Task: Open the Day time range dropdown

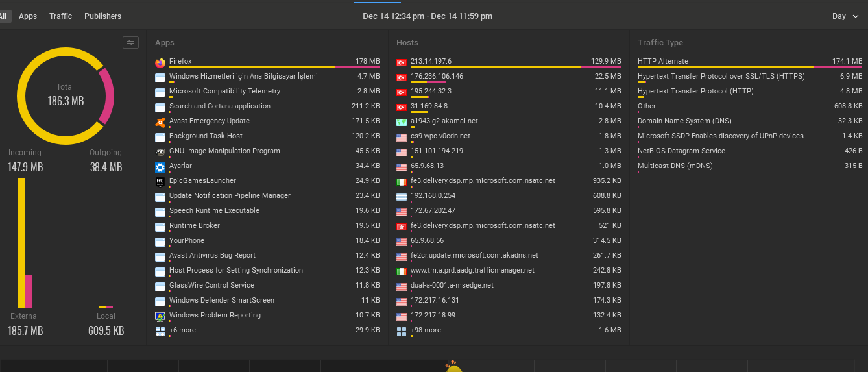Action: tap(845, 16)
